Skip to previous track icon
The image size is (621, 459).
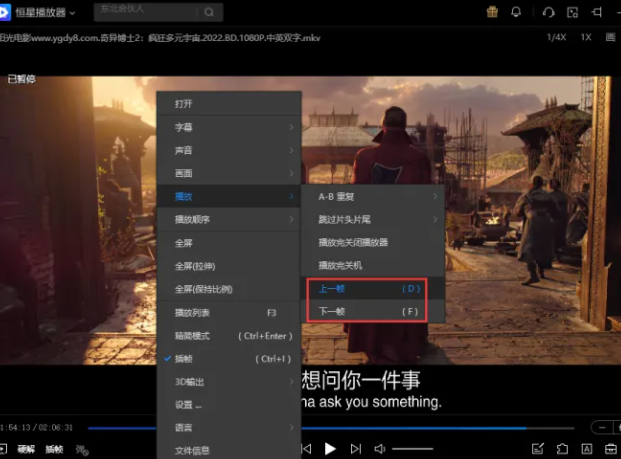(306, 449)
